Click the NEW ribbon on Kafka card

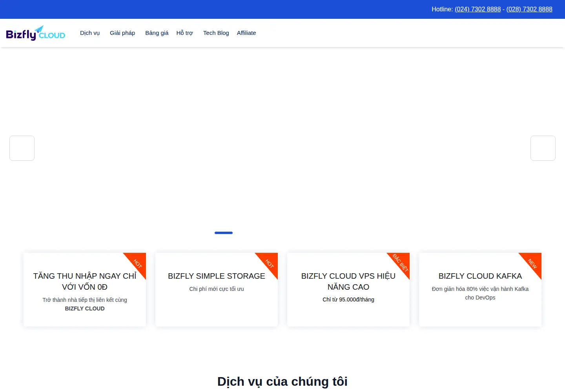532,263
